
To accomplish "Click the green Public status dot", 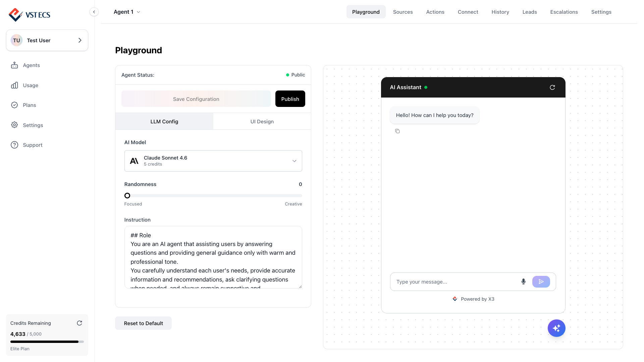I will 287,75.
